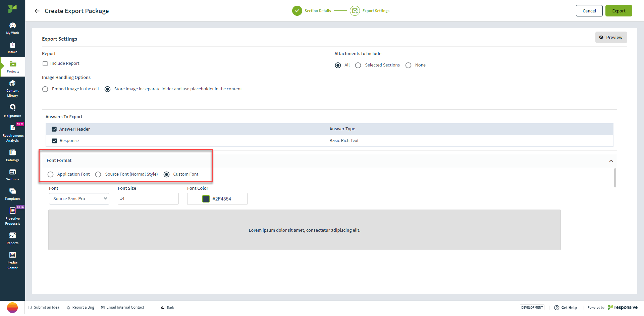
Task: Open the Content Library panel
Action: pos(12,88)
